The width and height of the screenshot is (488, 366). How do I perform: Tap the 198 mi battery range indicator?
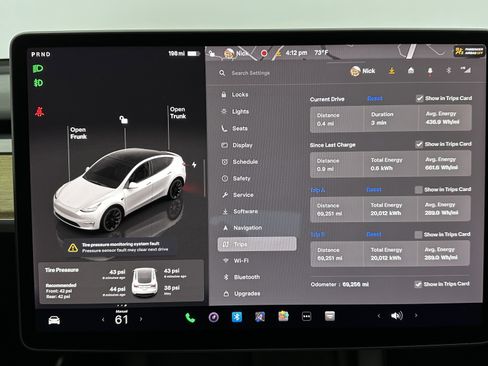click(x=184, y=53)
